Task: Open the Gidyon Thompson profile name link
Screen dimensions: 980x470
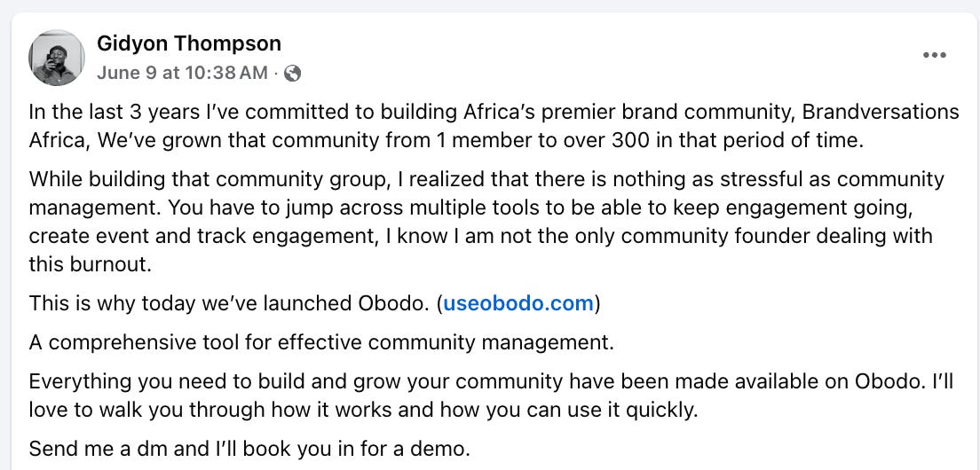Action: tap(189, 43)
